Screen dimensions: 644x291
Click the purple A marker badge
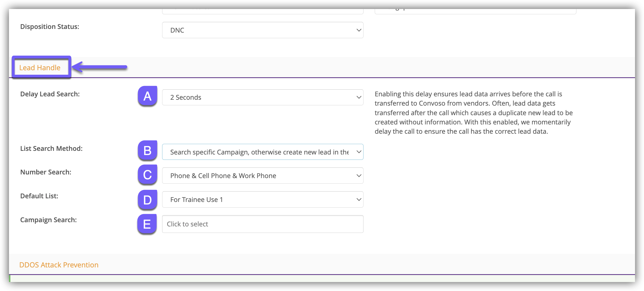[147, 96]
